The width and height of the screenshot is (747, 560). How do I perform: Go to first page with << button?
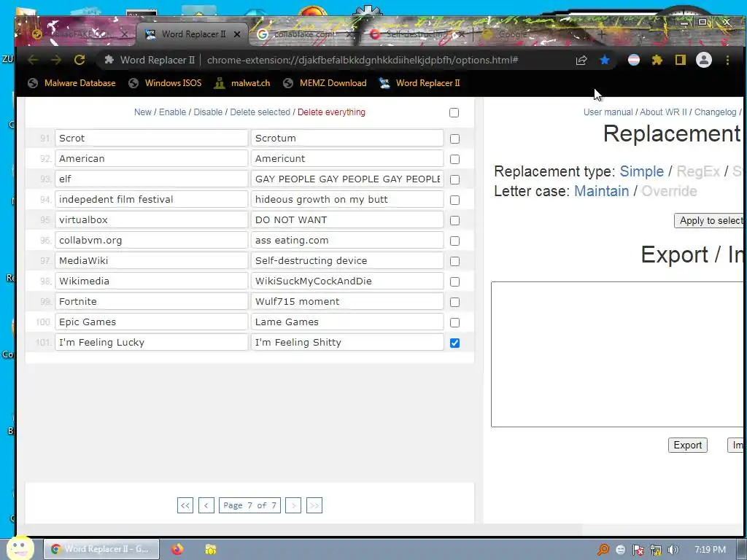point(185,505)
